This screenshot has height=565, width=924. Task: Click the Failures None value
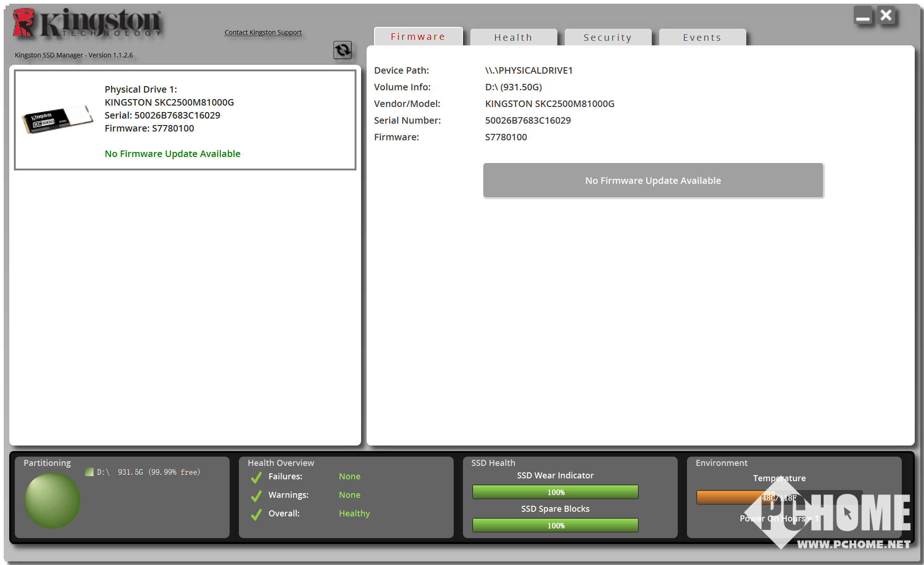click(350, 477)
